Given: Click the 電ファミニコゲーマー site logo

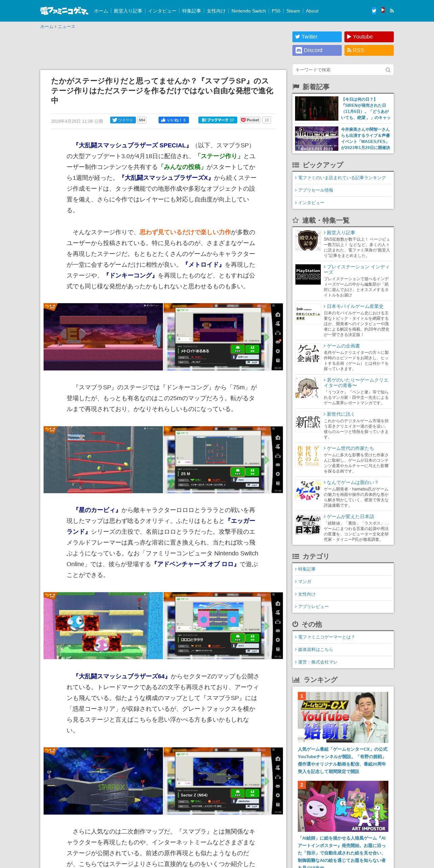Looking at the screenshot, I should 64,11.
